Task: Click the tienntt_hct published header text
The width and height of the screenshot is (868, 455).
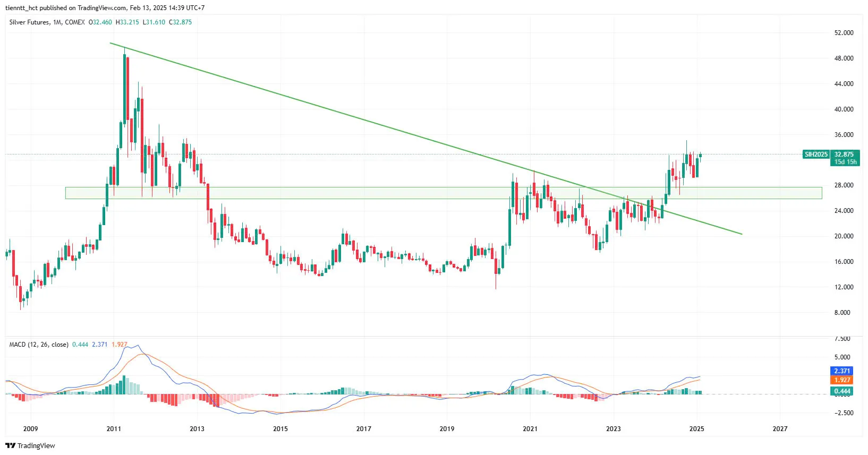Action: coord(105,8)
